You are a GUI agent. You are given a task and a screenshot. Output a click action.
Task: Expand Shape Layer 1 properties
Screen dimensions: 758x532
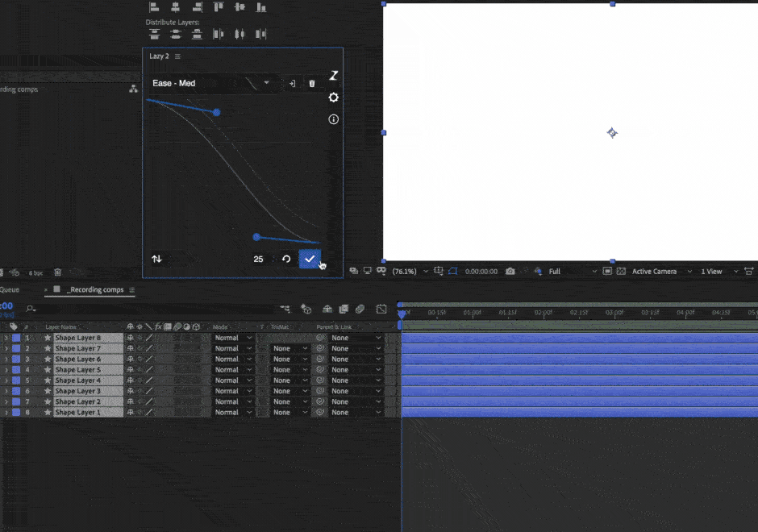[x=6, y=412]
